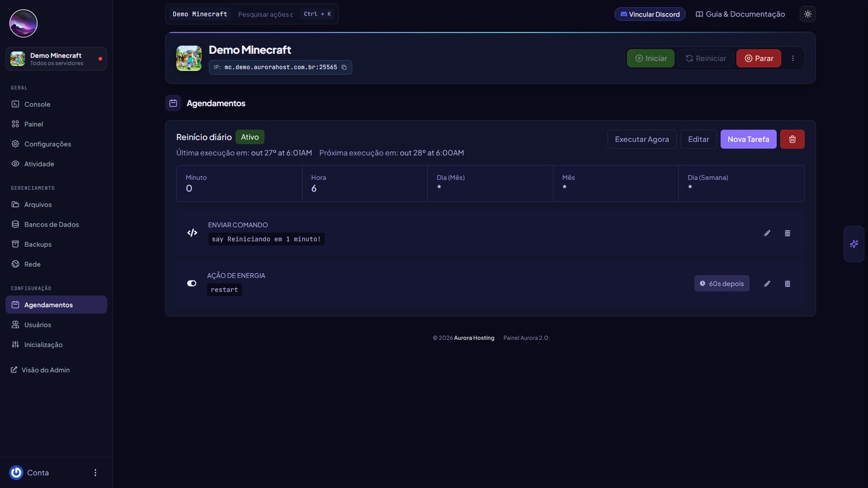
Task: Open Usuários page
Action: pyautogui.click(x=56, y=325)
